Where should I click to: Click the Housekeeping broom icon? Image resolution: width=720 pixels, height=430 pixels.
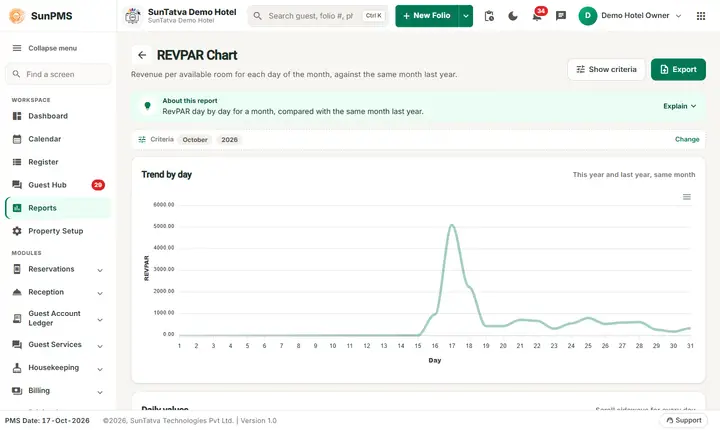click(x=17, y=368)
